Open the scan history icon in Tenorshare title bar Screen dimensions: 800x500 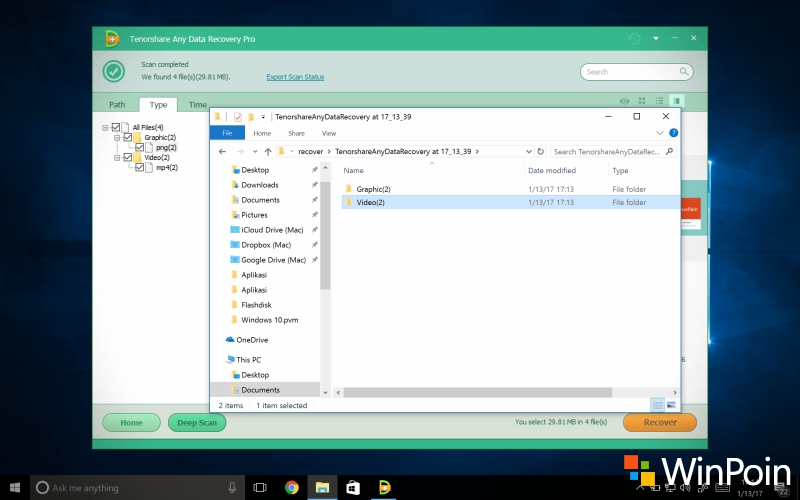634,39
